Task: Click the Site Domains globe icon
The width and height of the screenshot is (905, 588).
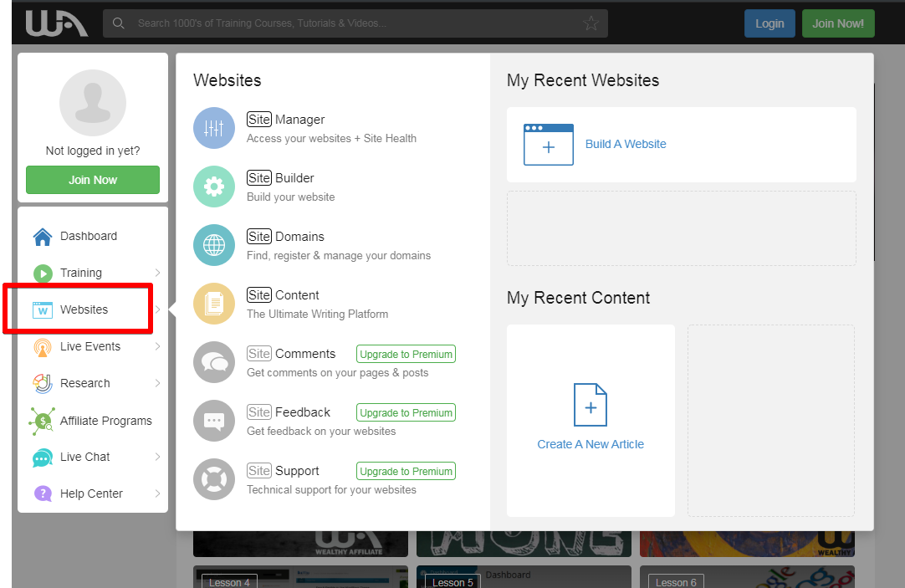Action: point(214,245)
